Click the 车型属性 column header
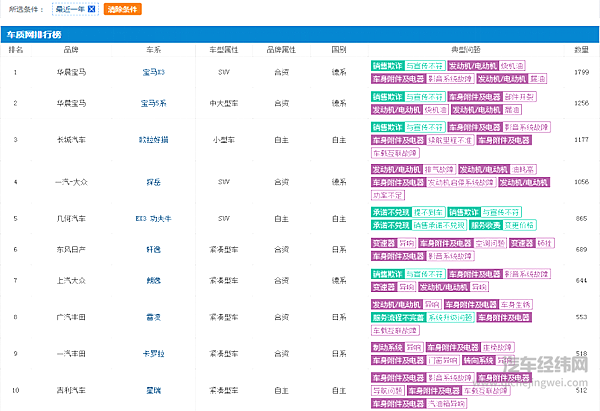Image resolution: width=600 pixels, height=411 pixels. click(x=224, y=50)
